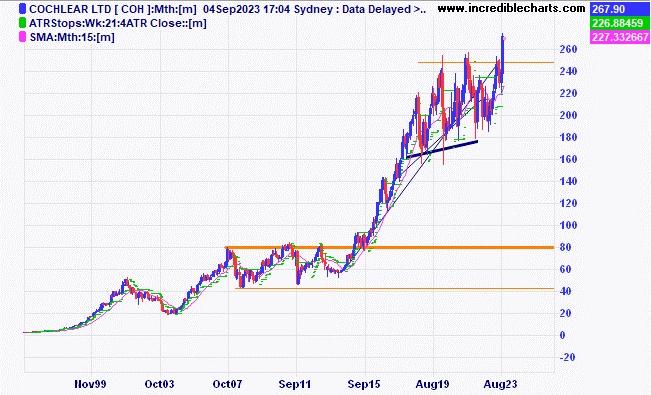This screenshot has width=651, height=395.
Task: Click the 160 price axis label
Action: pyautogui.click(x=568, y=159)
